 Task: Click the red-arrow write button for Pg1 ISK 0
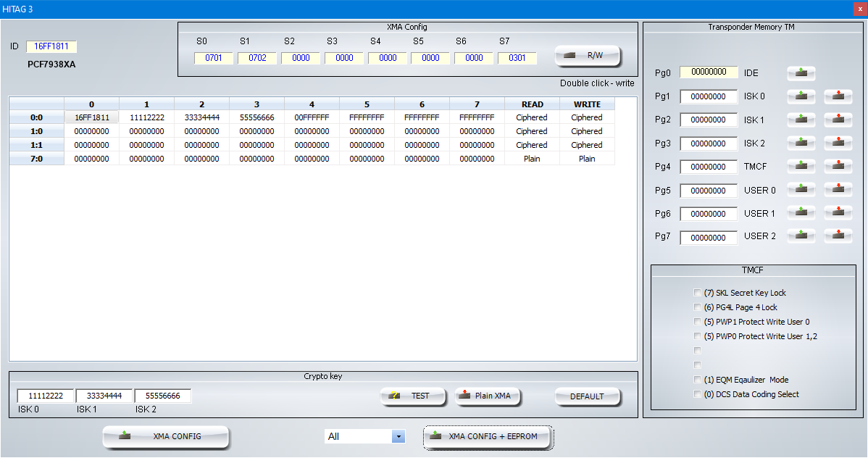(838, 96)
